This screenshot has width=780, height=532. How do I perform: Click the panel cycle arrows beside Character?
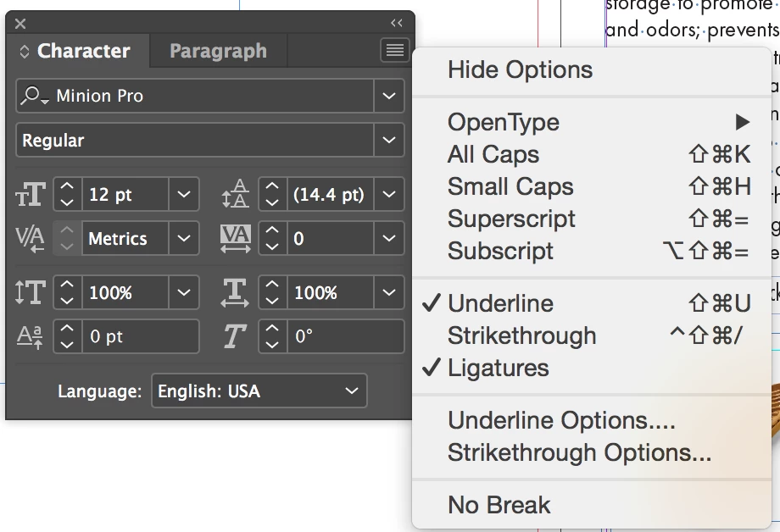25,51
